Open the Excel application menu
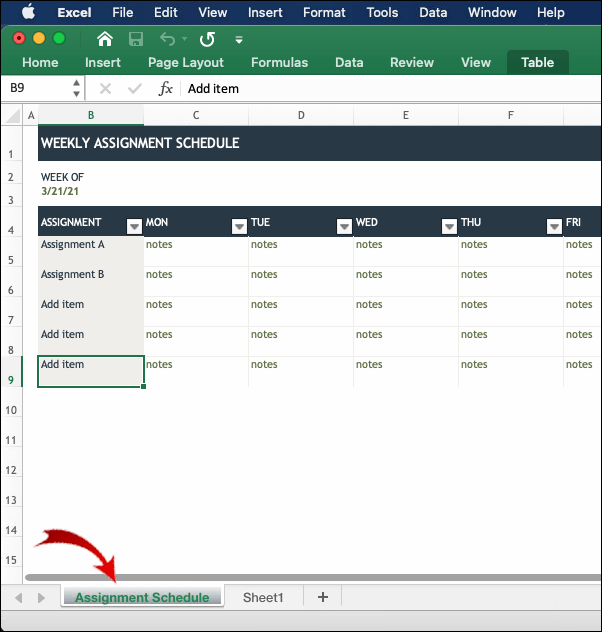The width and height of the screenshot is (602, 632). (74, 12)
